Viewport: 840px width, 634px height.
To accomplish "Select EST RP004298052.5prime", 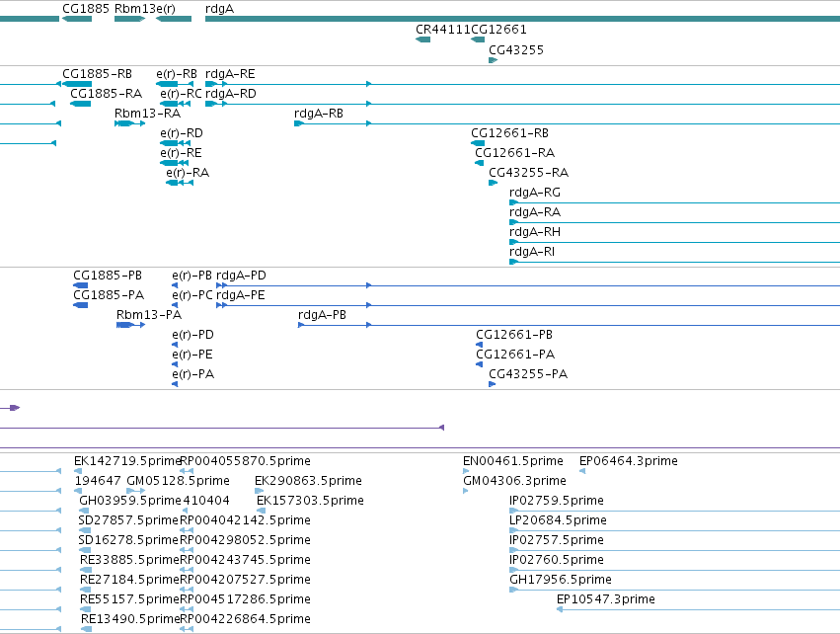I will (x=246, y=540).
